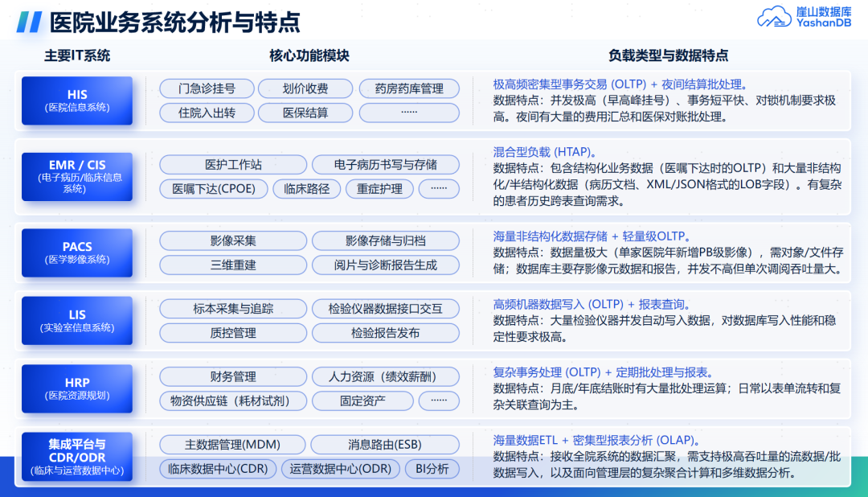868x497 pixels.
Task: Select the HIS system block
Action: tap(77, 101)
